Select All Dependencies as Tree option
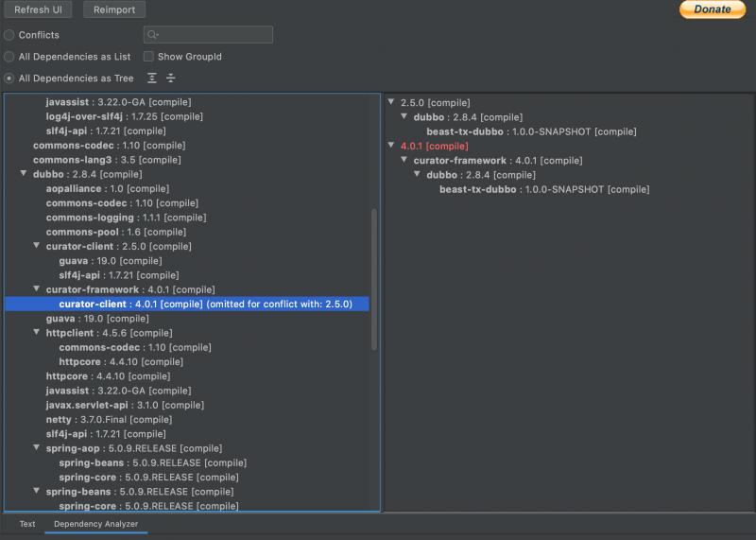 [9, 78]
